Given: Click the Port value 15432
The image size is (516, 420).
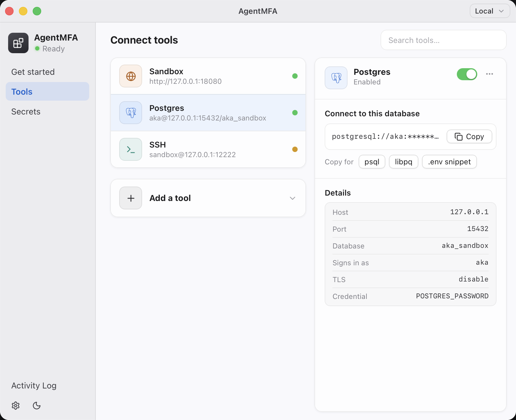Looking at the screenshot, I should (478, 229).
